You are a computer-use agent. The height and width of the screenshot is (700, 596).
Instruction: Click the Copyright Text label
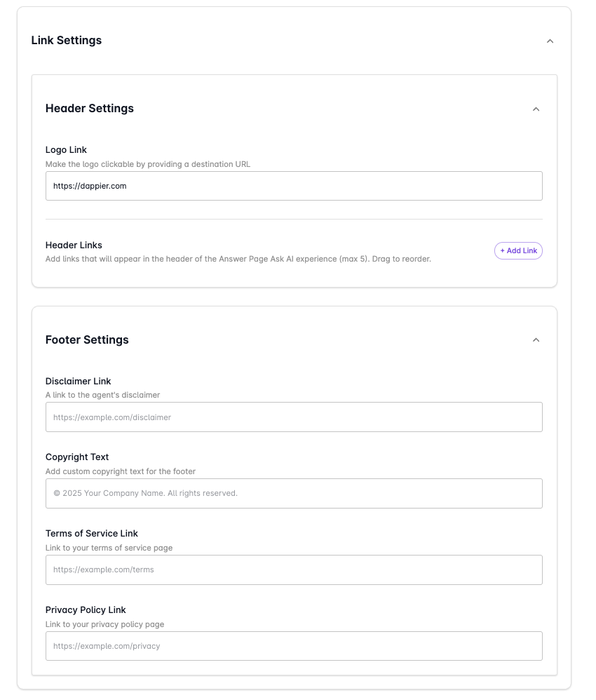pyautogui.click(x=77, y=457)
